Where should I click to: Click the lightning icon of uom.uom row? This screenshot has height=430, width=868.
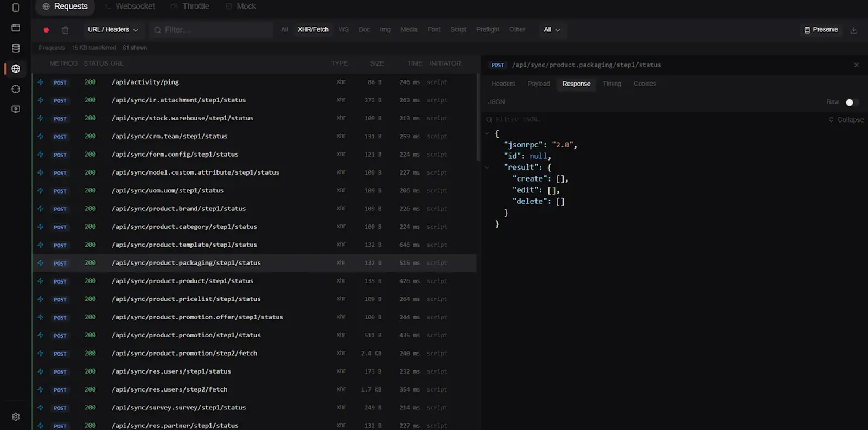pyautogui.click(x=41, y=191)
